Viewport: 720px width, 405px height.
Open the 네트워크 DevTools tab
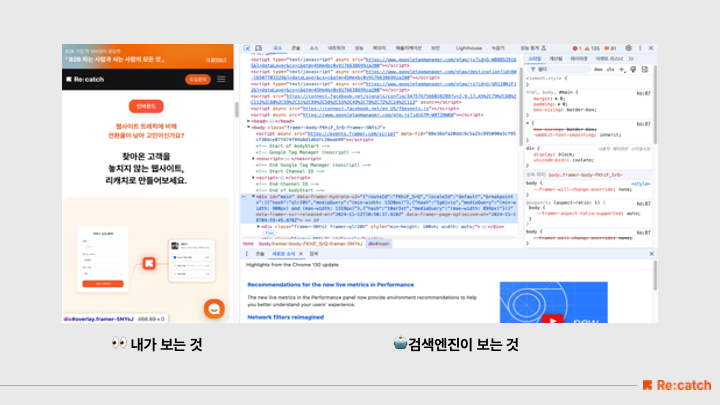(336, 48)
